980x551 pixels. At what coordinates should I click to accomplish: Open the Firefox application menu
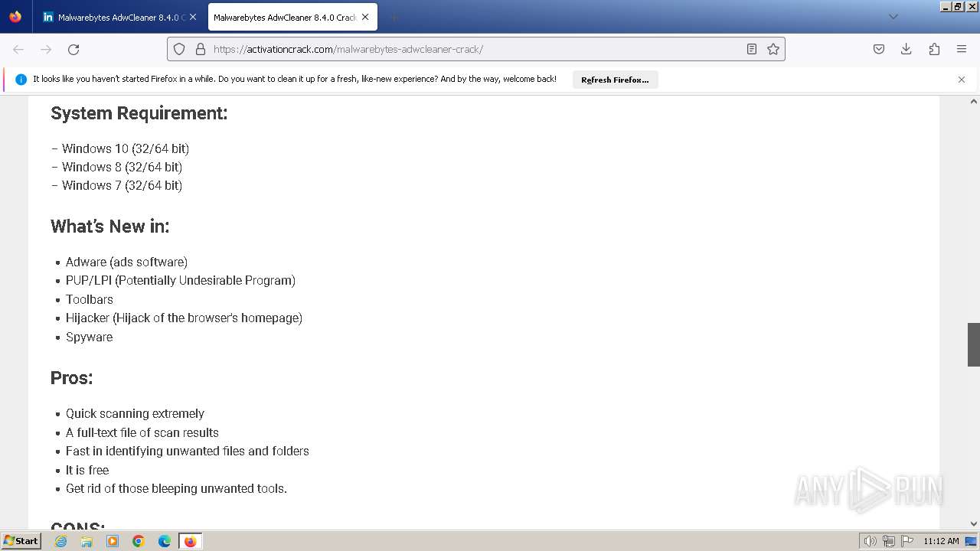962,49
